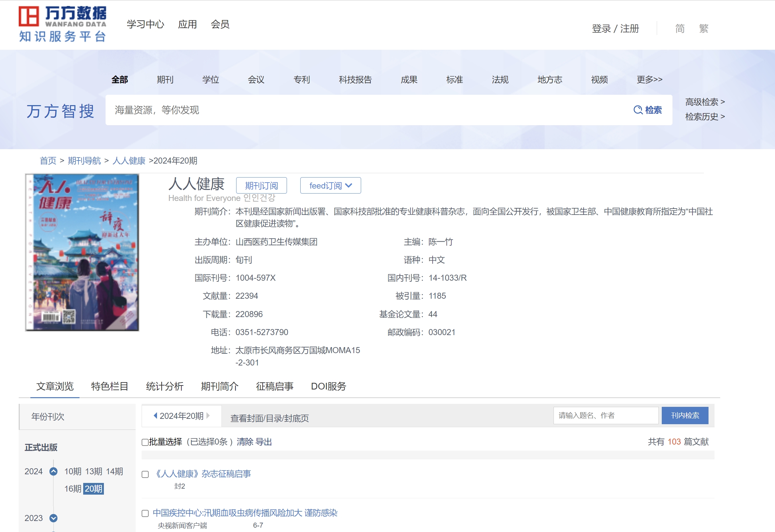Switch to 文章浏览 tab

[55, 386]
